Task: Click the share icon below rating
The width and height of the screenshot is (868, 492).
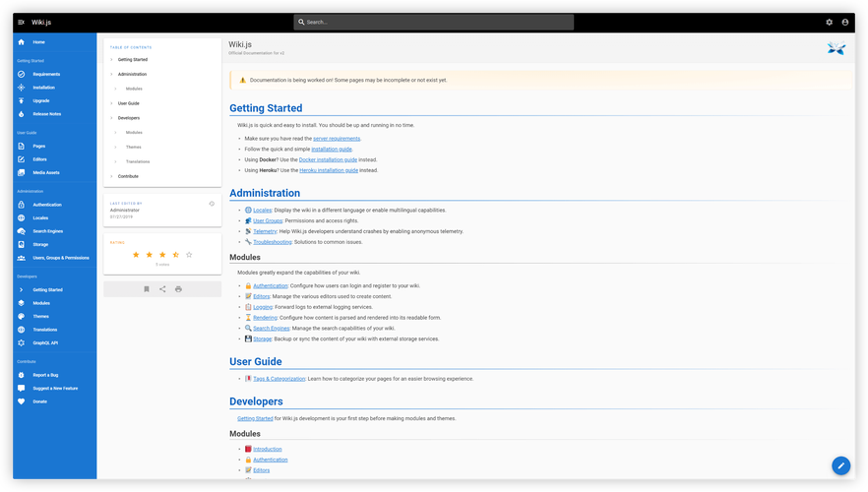Action: tap(162, 289)
